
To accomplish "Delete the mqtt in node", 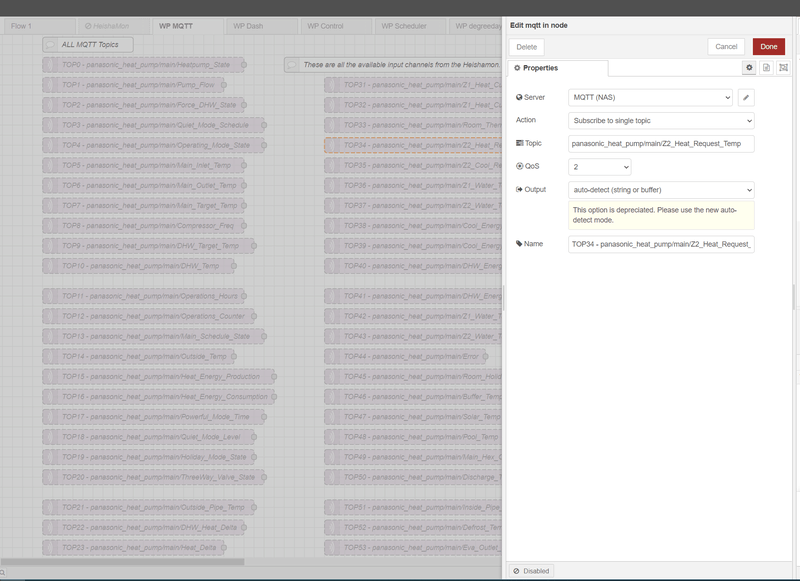I will (x=527, y=46).
